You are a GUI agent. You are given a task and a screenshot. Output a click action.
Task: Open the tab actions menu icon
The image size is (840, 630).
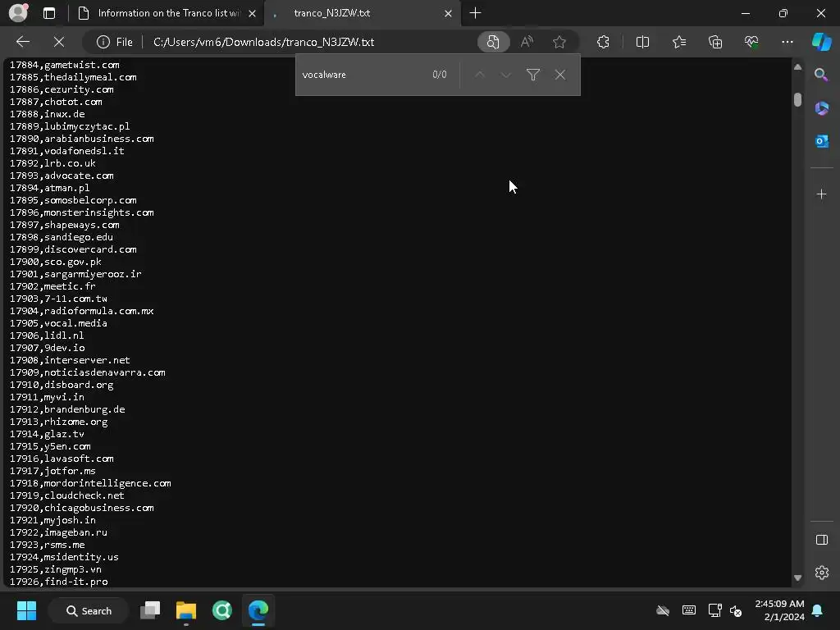(x=49, y=13)
